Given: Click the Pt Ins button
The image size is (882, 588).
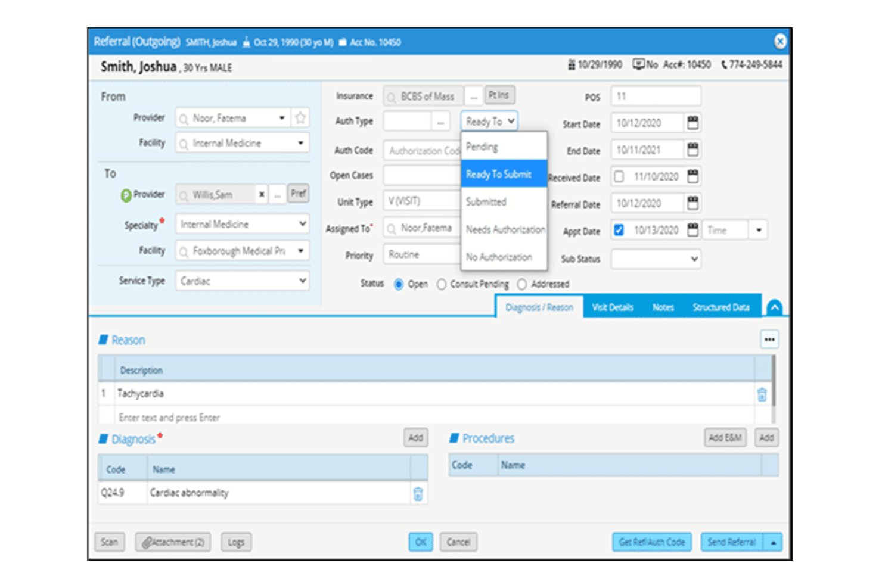Looking at the screenshot, I should tap(499, 95).
